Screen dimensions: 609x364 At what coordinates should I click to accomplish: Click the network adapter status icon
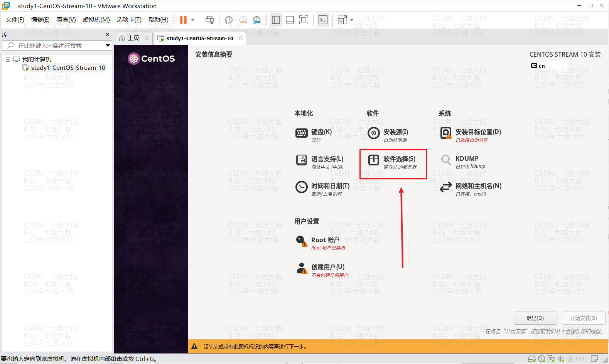tap(551, 359)
